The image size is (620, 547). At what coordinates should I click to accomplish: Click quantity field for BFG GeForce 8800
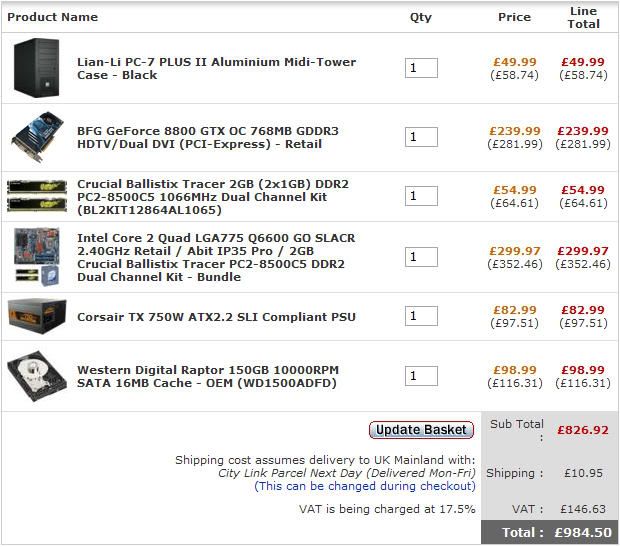point(421,137)
